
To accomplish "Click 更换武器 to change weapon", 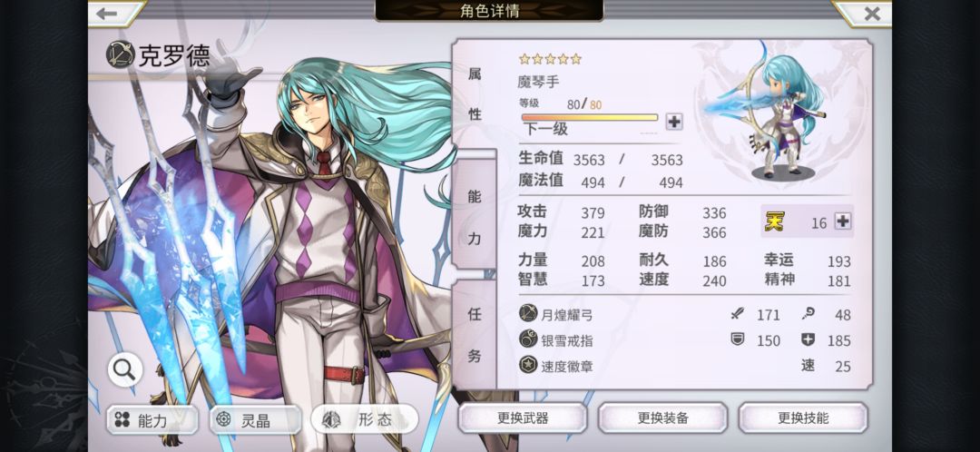I will click(x=523, y=418).
